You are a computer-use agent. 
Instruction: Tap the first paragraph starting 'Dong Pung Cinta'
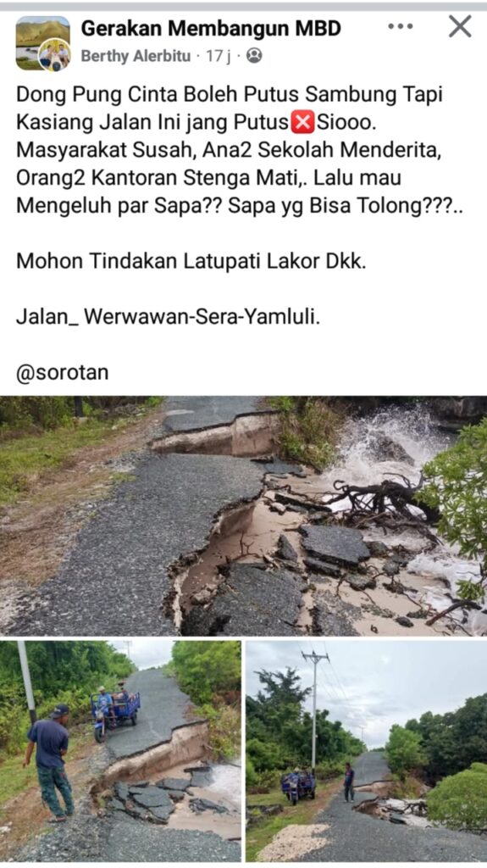tap(239, 150)
